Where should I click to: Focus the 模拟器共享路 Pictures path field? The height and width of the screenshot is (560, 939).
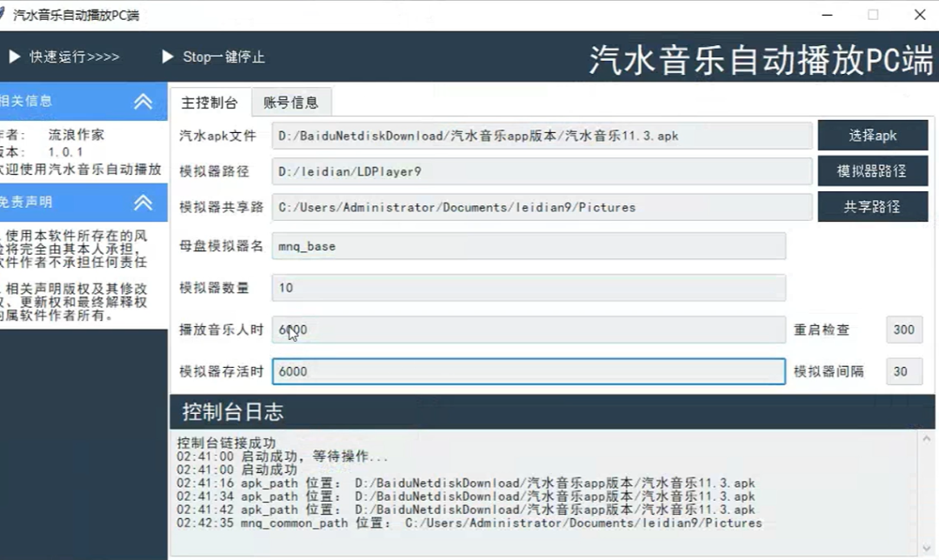(542, 207)
